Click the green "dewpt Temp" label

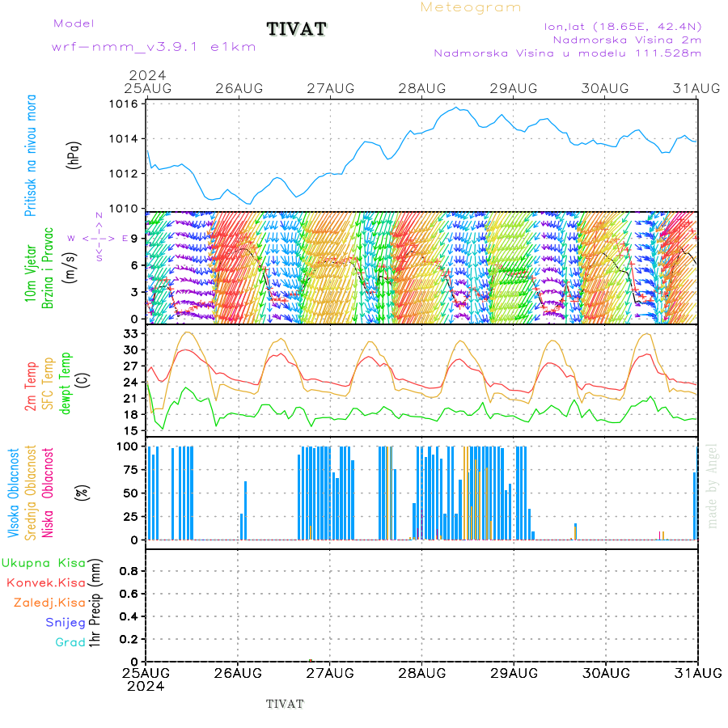[x=65, y=383]
